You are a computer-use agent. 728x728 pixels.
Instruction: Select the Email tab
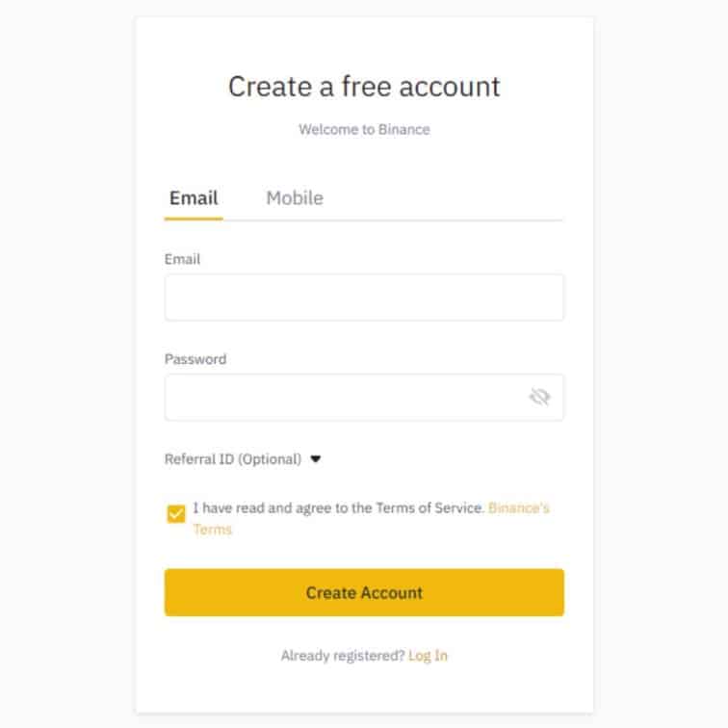(x=194, y=198)
